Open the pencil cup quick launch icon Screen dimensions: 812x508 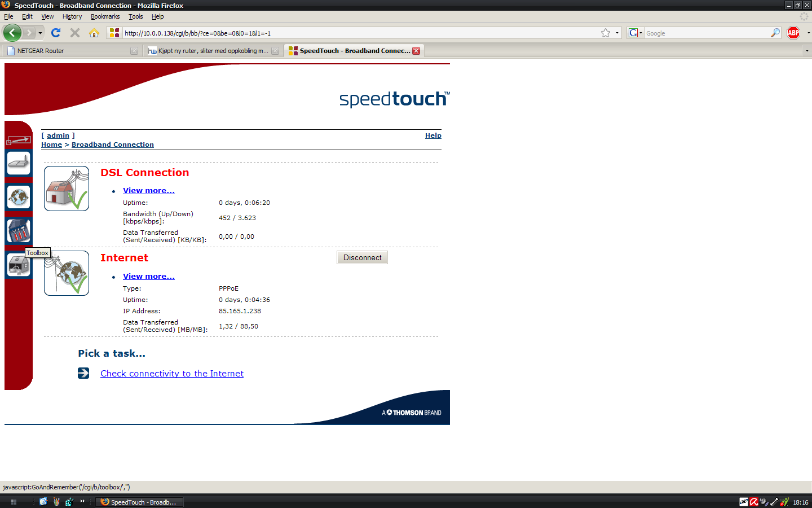pos(56,502)
